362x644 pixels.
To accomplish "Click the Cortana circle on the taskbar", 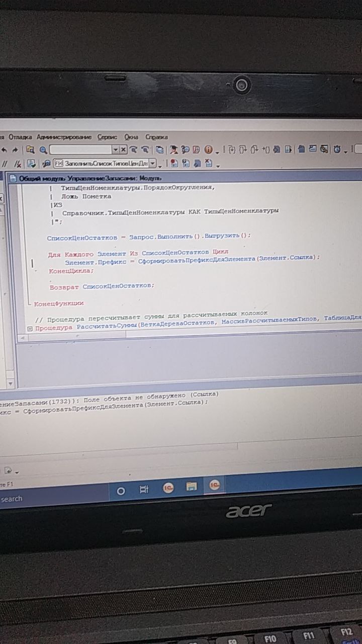I will pyautogui.click(x=121, y=491).
